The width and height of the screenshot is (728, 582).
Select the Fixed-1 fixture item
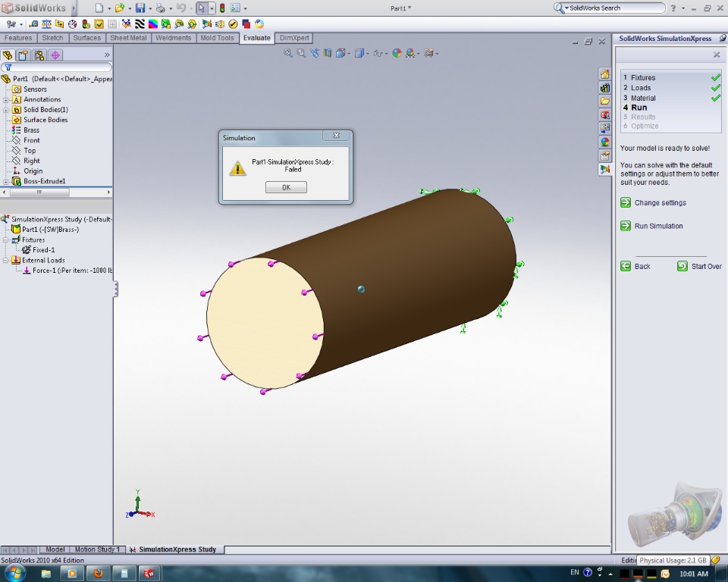pyautogui.click(x=43, y=249)
